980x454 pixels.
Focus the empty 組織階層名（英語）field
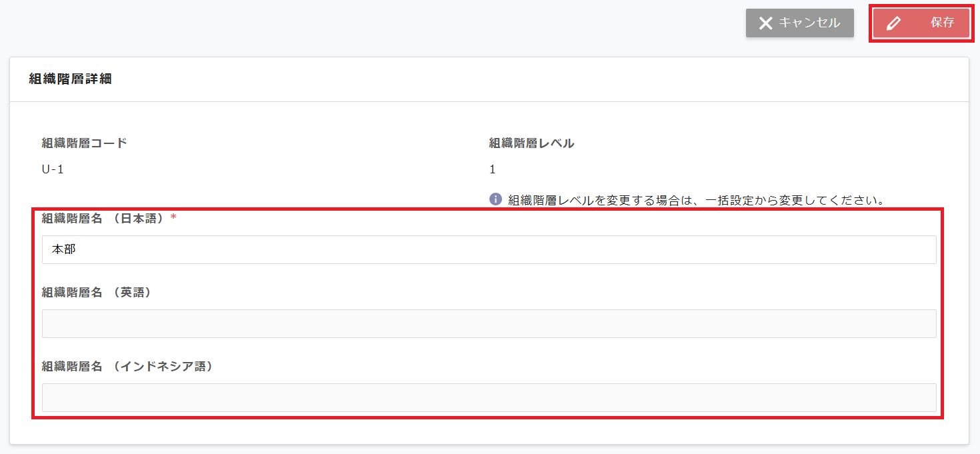[489, 323]
